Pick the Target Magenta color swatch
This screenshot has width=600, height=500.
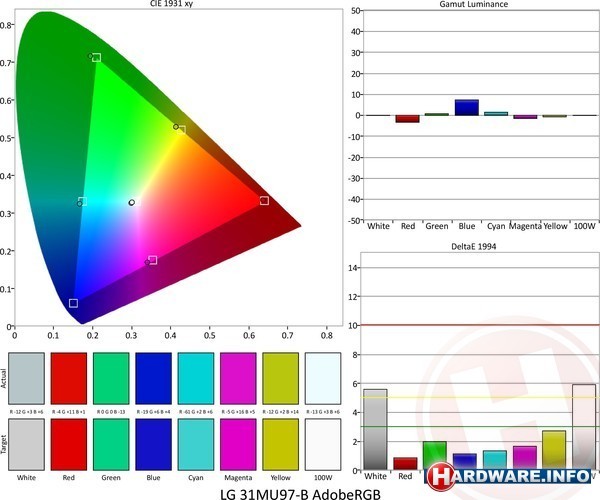(x=238, y=445)
